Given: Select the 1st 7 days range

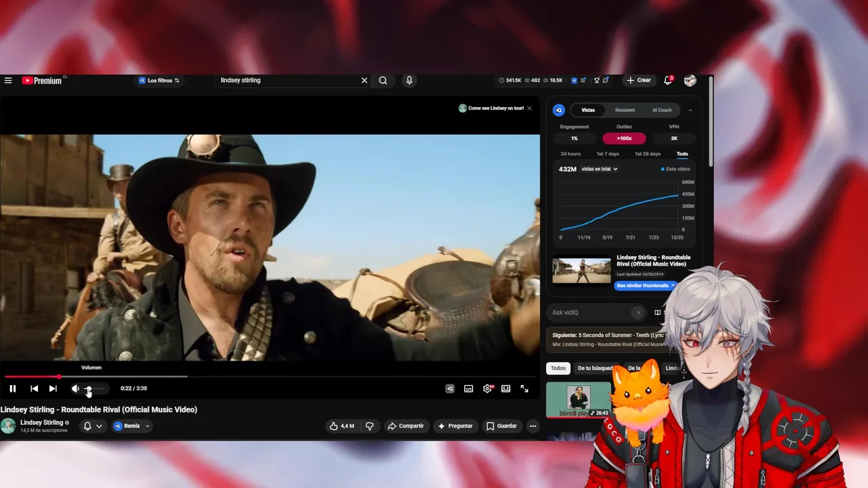Looking at the screenshot, I should pos(608,154).
